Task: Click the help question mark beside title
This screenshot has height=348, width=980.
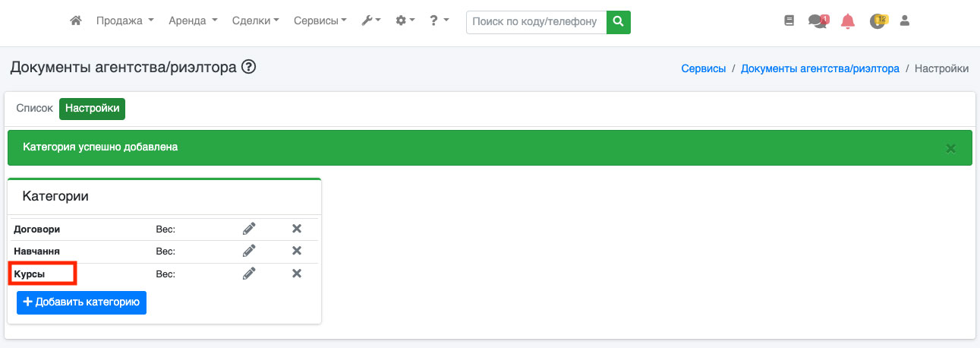Action: 248,68
